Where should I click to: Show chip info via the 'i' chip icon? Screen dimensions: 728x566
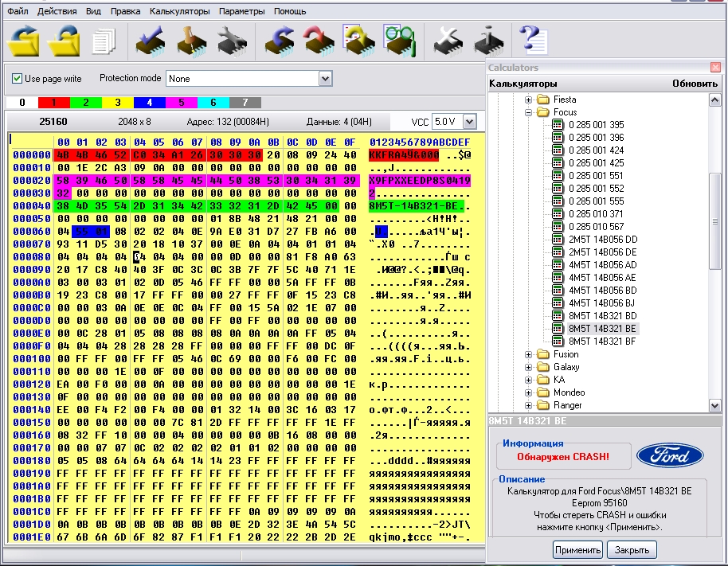point(489,41)
